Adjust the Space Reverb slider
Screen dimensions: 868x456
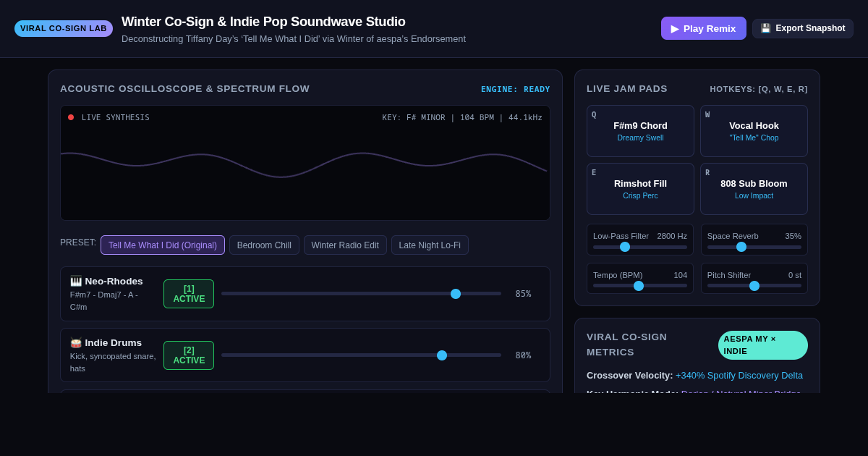[754, 247]
